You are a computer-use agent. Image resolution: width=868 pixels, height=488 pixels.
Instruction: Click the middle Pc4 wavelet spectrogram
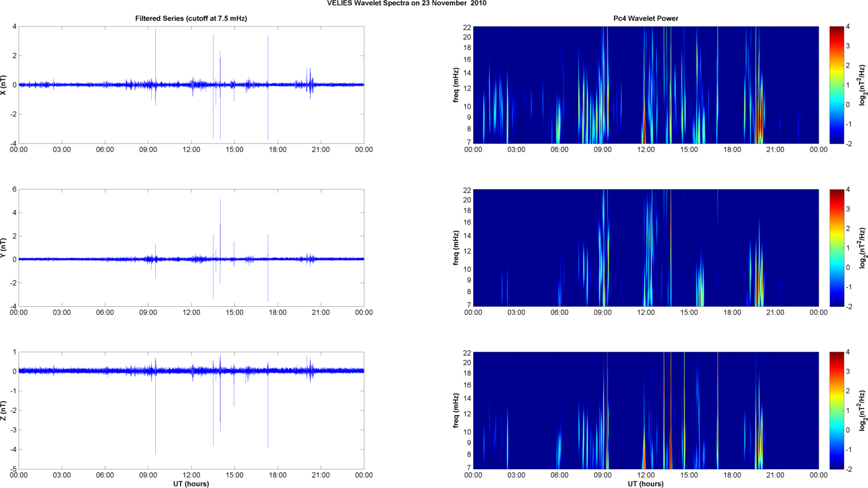click(646, 248)
